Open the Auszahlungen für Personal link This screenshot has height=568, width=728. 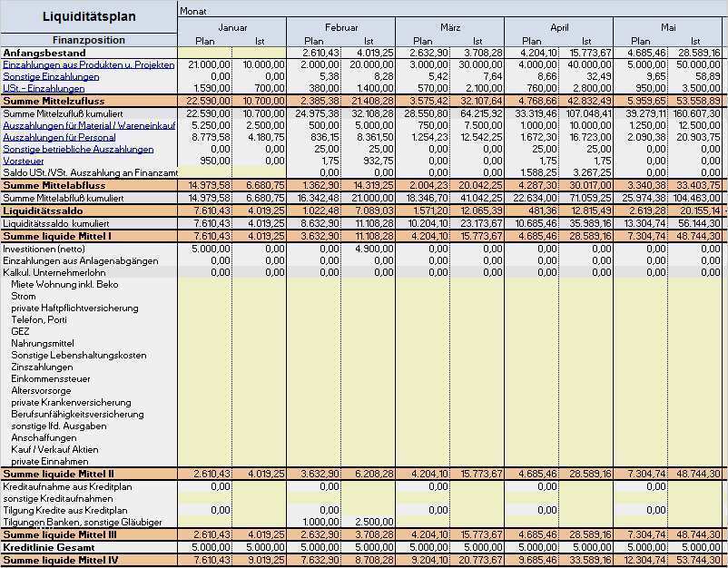pos(59,137)
